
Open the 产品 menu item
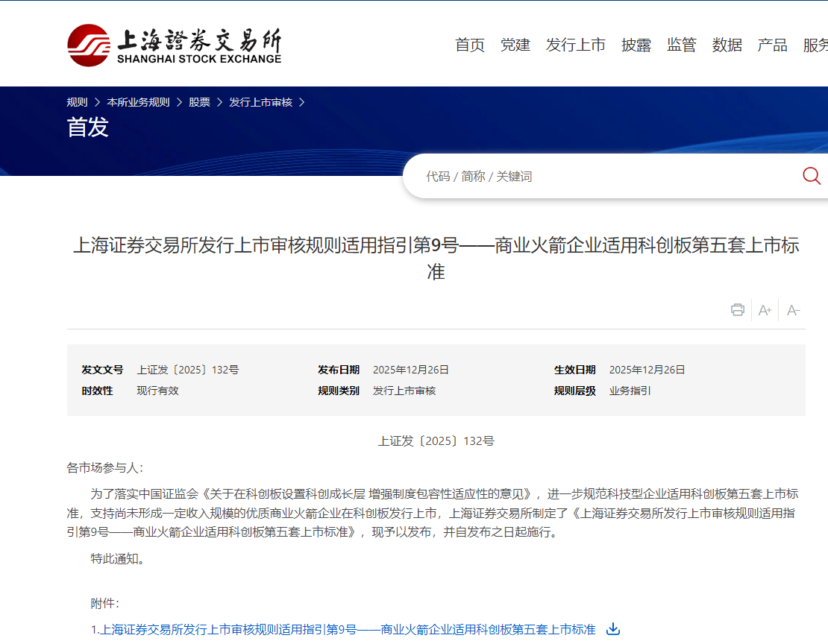[x=773, y=45]
